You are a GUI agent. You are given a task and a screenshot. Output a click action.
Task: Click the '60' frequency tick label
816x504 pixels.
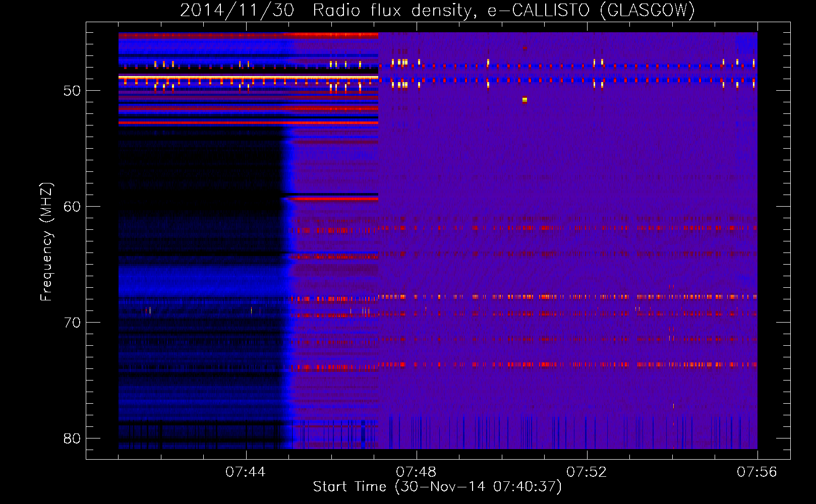coord(72,207)
